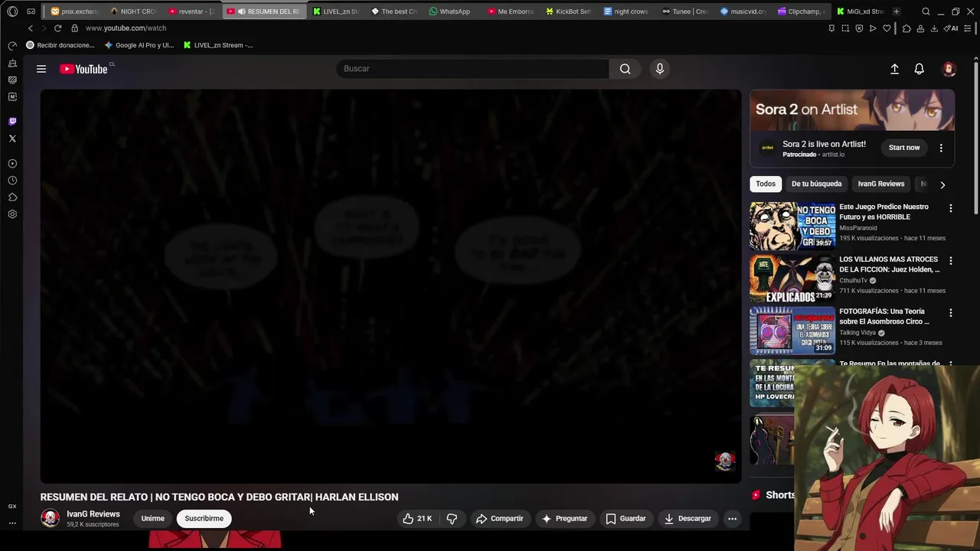Take snapshot with browser toolbar icon
The height and width of the screenshot is (551, 980).
(x=845, y=28)
